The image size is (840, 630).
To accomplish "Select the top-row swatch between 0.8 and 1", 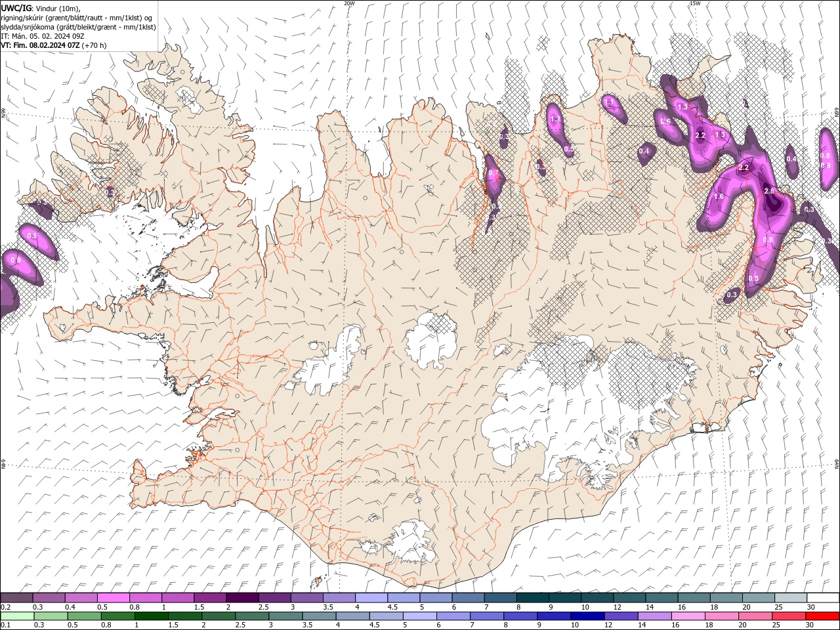I will pyautogui.click(x=145, y=598).
